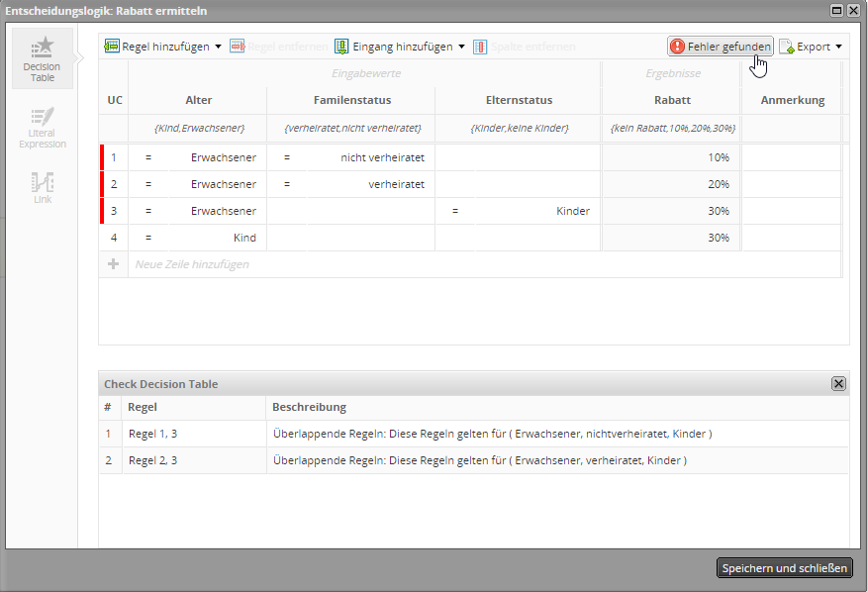Close the Check Decision Table panel
Viewport: 868px width, 592px height.
point(838,383)
